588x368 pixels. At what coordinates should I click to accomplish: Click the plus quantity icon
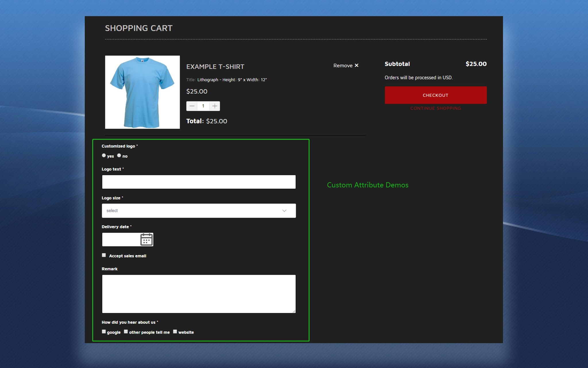coord(214,106)
